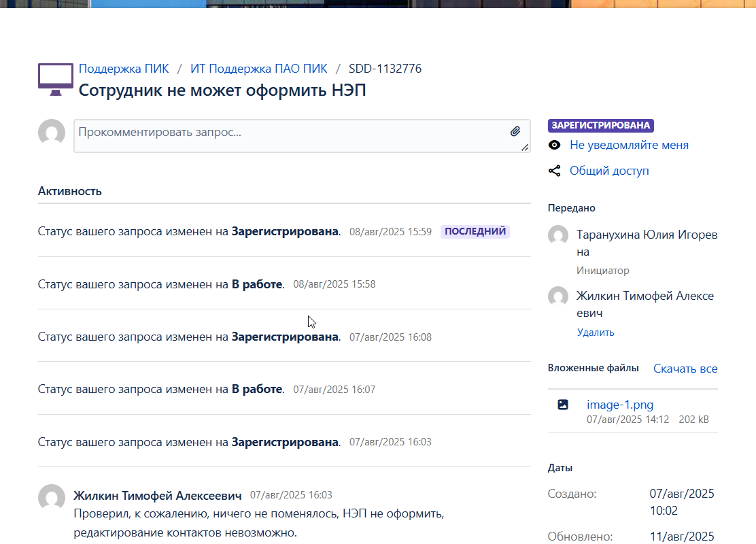Click the ПОСЛЕДНИЙ label badge

pyautogui.click(x=475, y=231)
